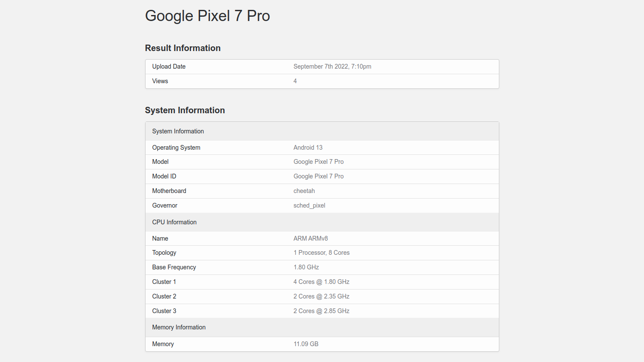Click the September 7th 2022 upload timestamp

coord(332,66)
